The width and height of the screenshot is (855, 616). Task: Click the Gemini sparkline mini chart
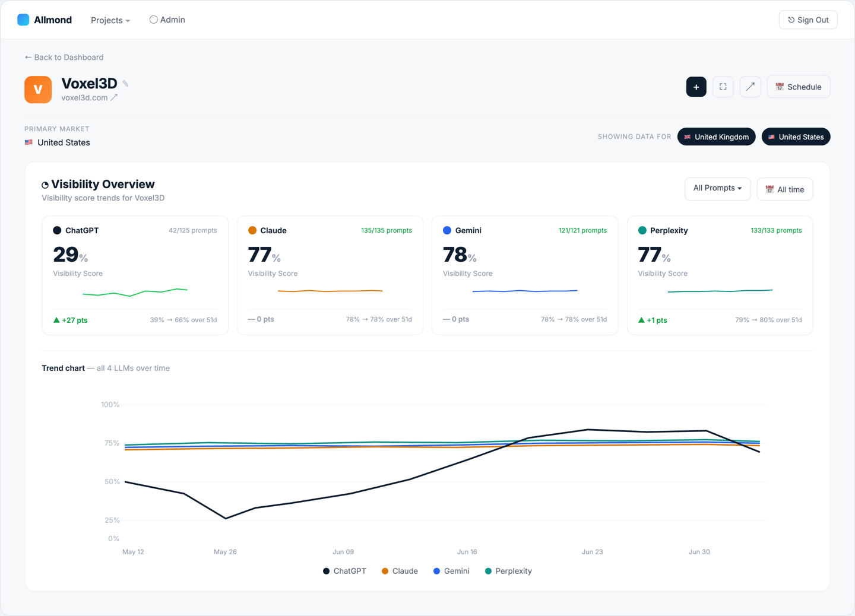coord(525,291)
